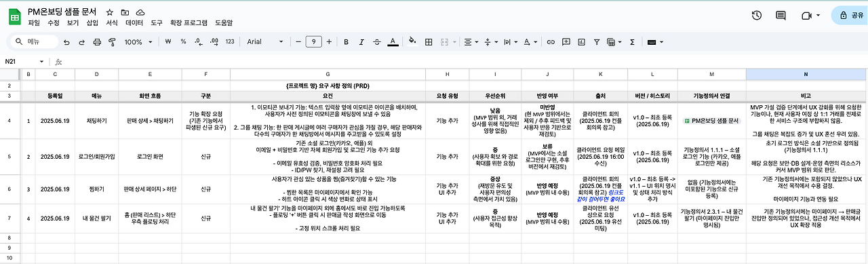Star the PM온보딩 샘플 문서 document

pyautogui.click(x=110, y=12)
